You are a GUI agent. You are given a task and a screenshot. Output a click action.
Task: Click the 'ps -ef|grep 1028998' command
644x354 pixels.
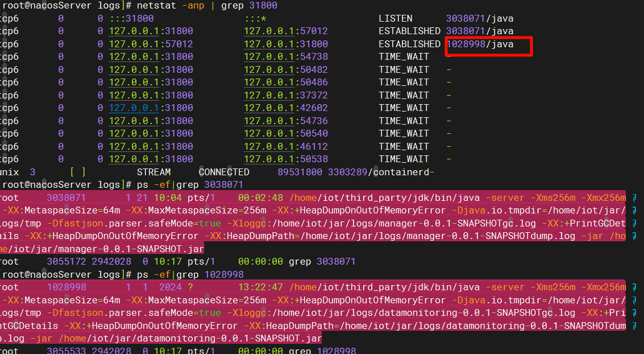pos(190,274)
